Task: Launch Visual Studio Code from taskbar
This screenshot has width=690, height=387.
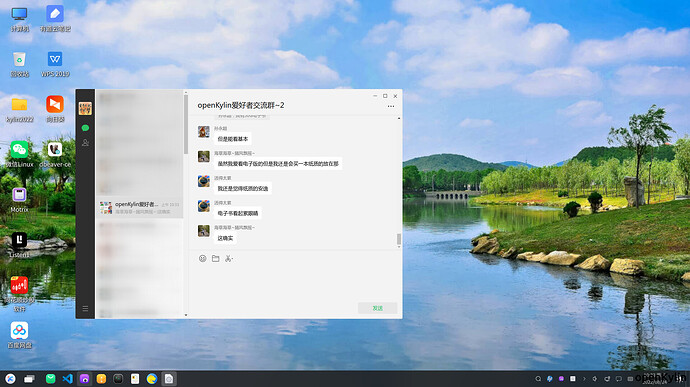Action: pyautogui.click(x=67, y=379)
